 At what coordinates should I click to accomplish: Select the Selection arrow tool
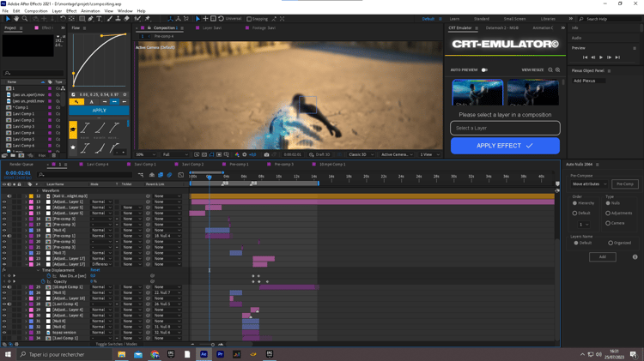coord(8,19)
